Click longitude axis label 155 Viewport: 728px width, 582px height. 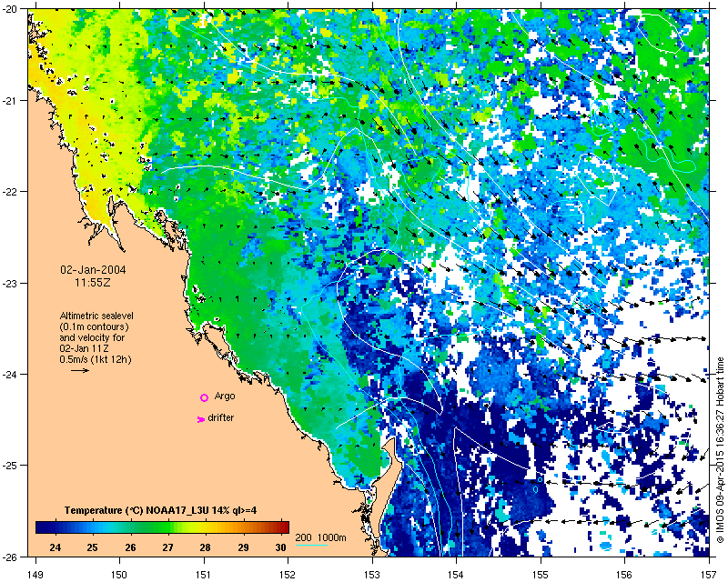coord(541,574)
